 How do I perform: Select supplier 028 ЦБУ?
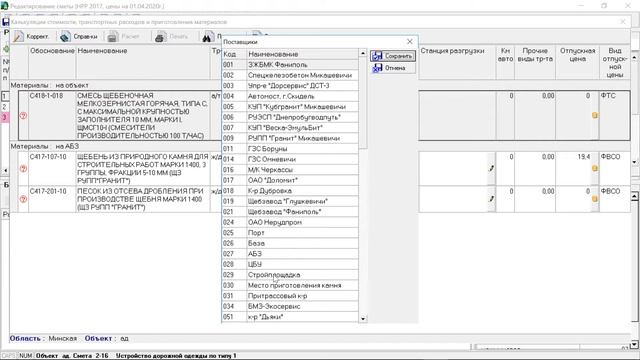[x=290, y=264]
